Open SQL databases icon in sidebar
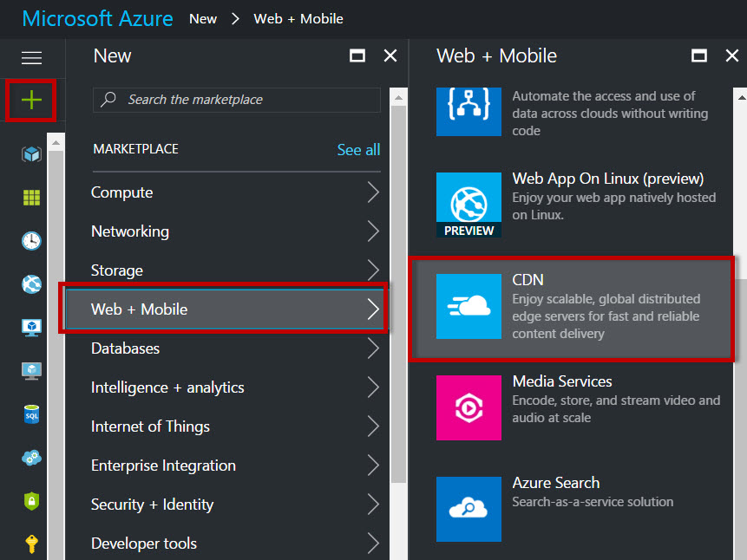The image size is (747, 560). (x=31, y=414)
